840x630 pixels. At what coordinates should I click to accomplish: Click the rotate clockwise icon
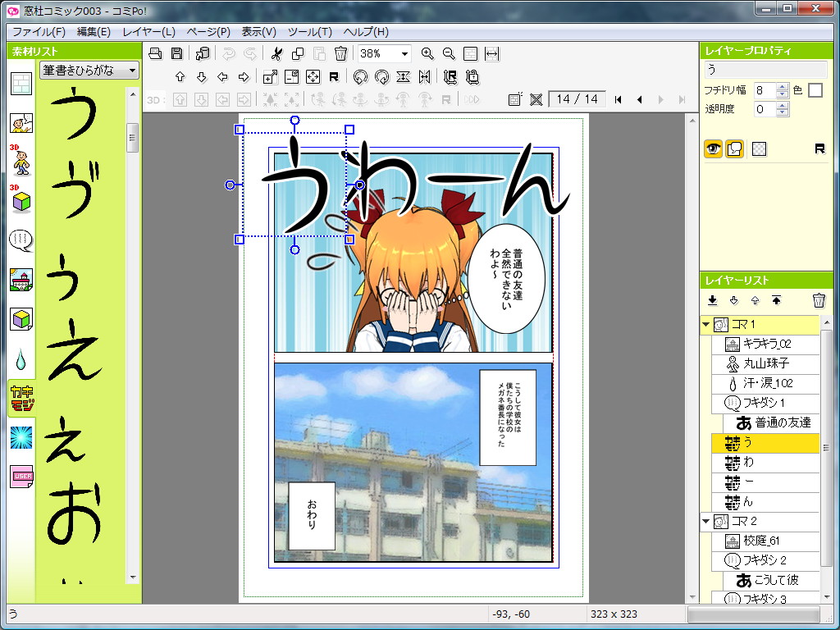(x=382, y=76)
